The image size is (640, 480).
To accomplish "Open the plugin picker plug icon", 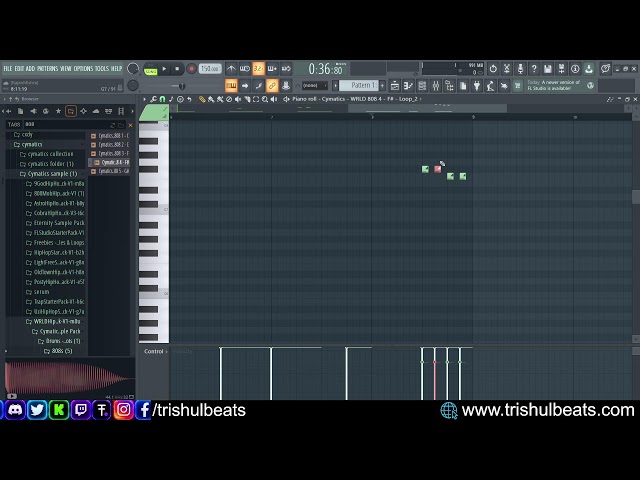I will pos(477,86).
